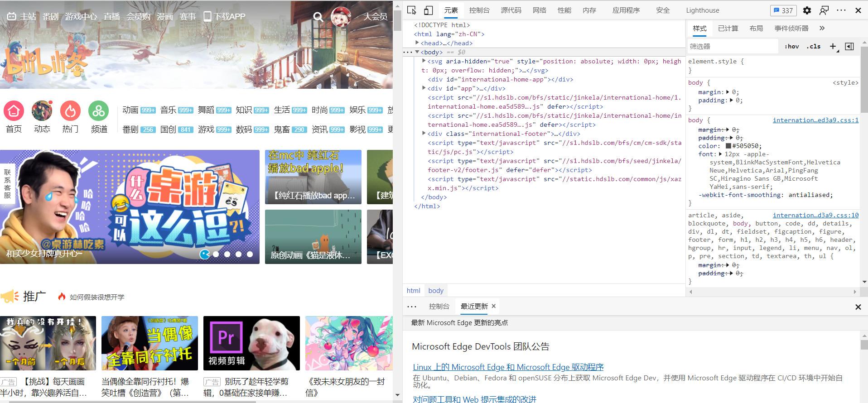Image resolution: width=868 pixels, height=403 pixels.
Task: Click the #505050 color swatch
Action: 728,146
